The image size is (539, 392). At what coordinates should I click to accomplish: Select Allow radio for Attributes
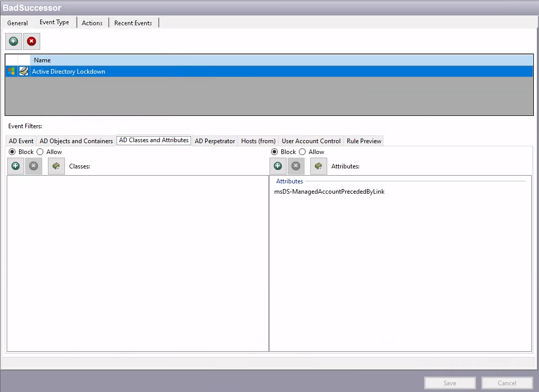click(x=302, y=152)
